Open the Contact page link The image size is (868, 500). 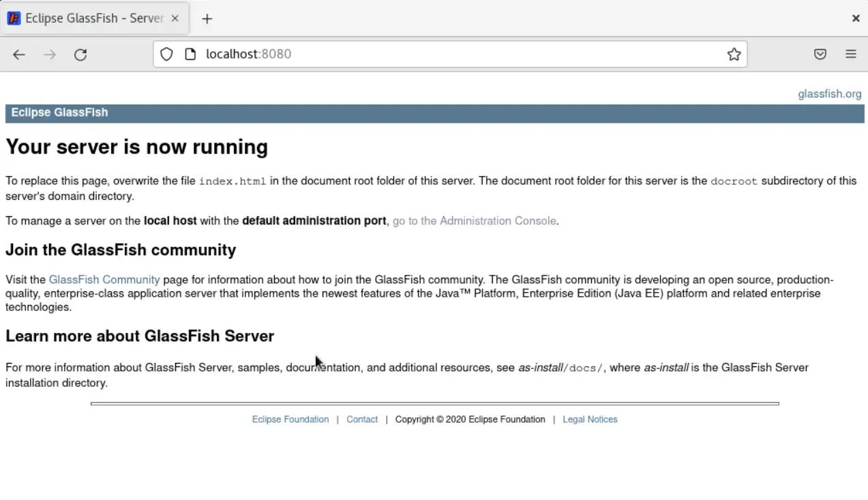[x=361, y=419]
